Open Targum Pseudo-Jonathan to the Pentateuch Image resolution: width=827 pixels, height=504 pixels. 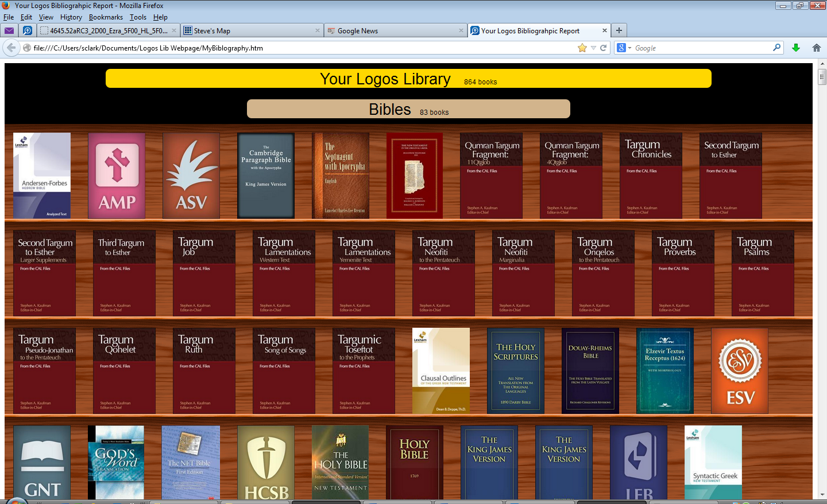point(44,371)
